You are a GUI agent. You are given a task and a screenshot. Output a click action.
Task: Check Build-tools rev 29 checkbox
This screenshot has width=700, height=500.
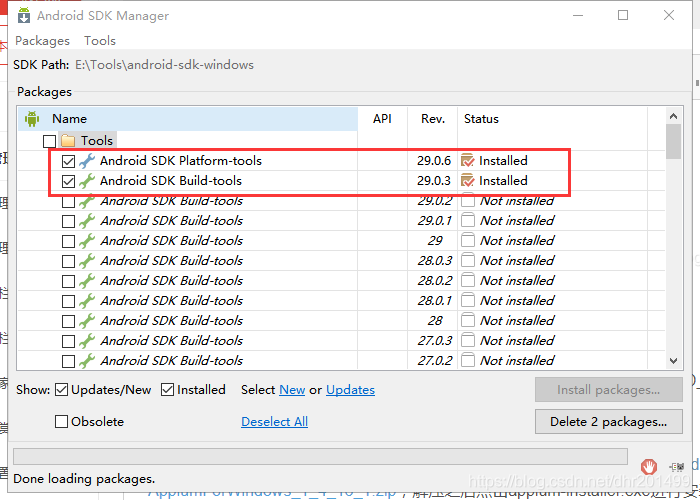[x=68, y=241]
